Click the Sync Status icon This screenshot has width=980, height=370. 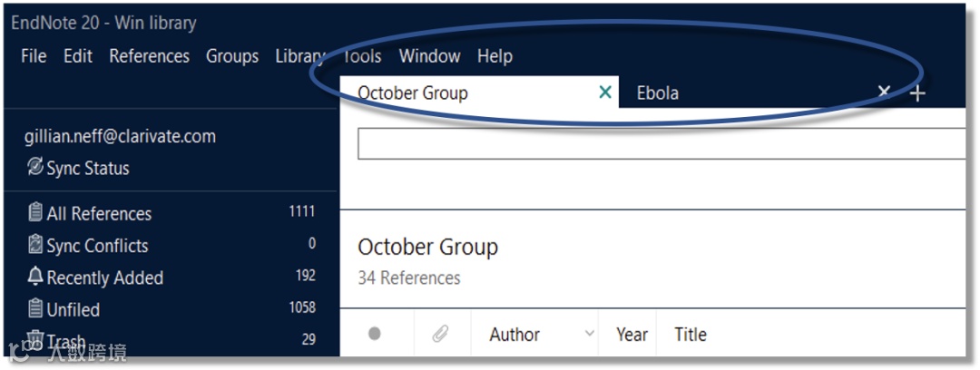point(35,168)
